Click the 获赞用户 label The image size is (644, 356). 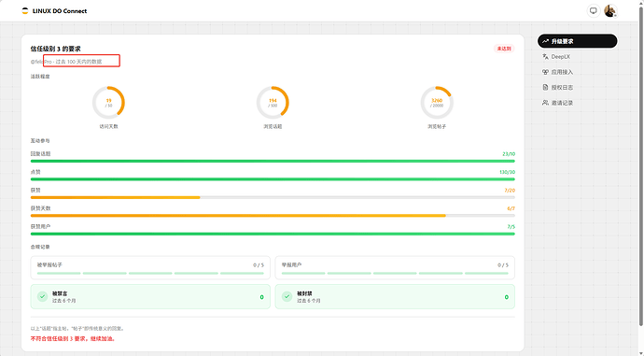pos(40,226)
